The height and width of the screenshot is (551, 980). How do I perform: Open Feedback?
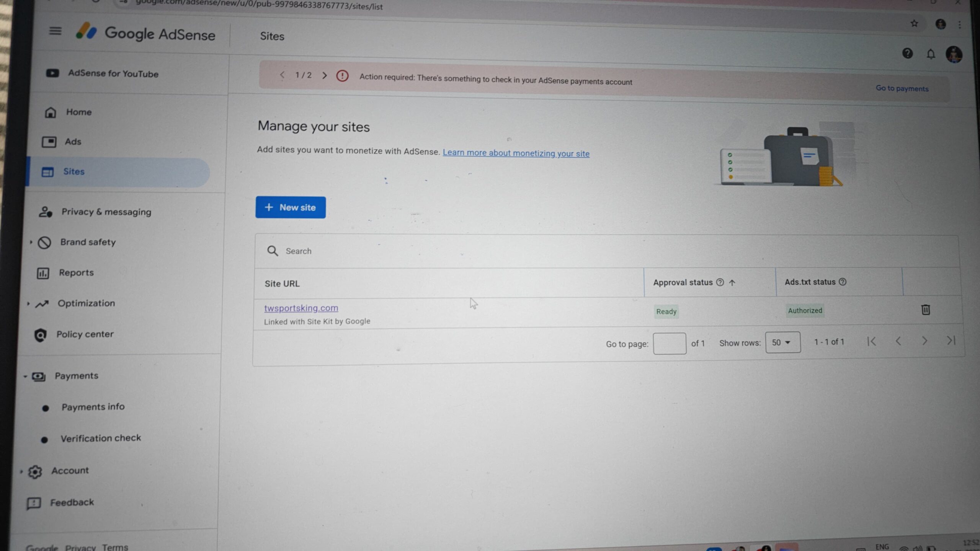72,502
